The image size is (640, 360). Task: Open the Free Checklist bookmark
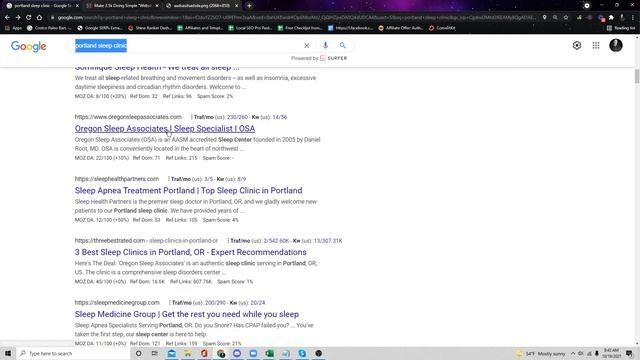pyautogui.click(x=300, y=28)
